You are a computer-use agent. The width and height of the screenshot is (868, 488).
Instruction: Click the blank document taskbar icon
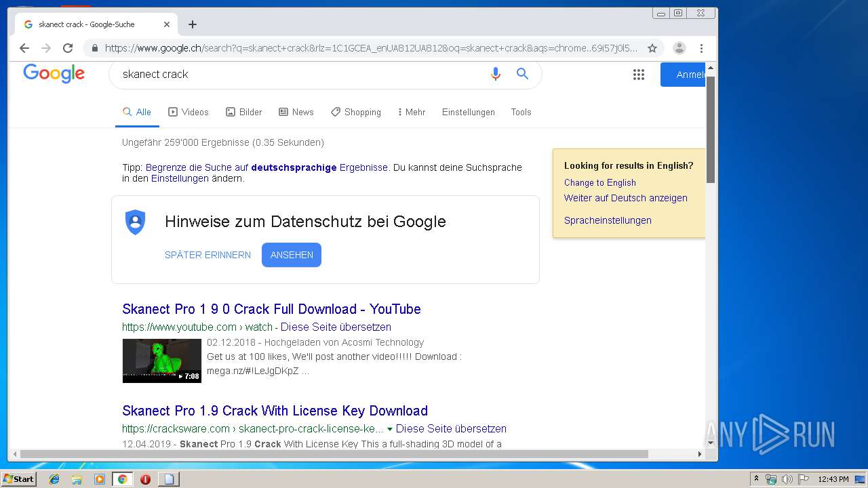[168, 479]
